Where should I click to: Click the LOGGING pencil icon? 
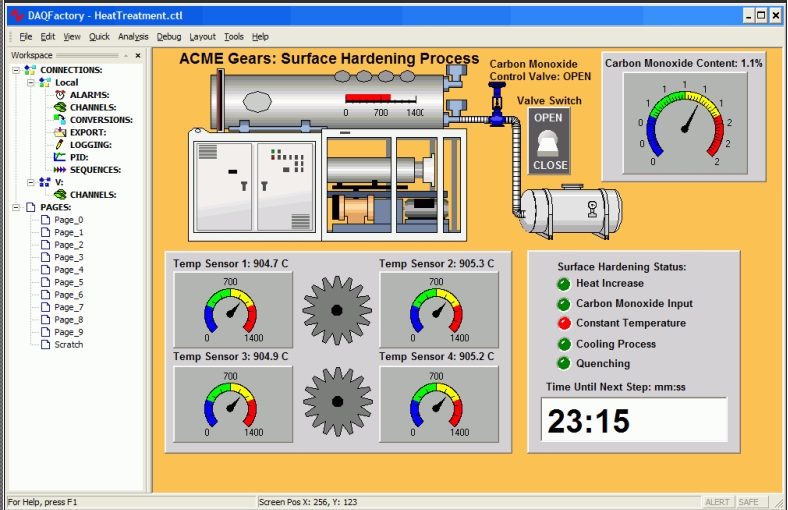point(60,145)
